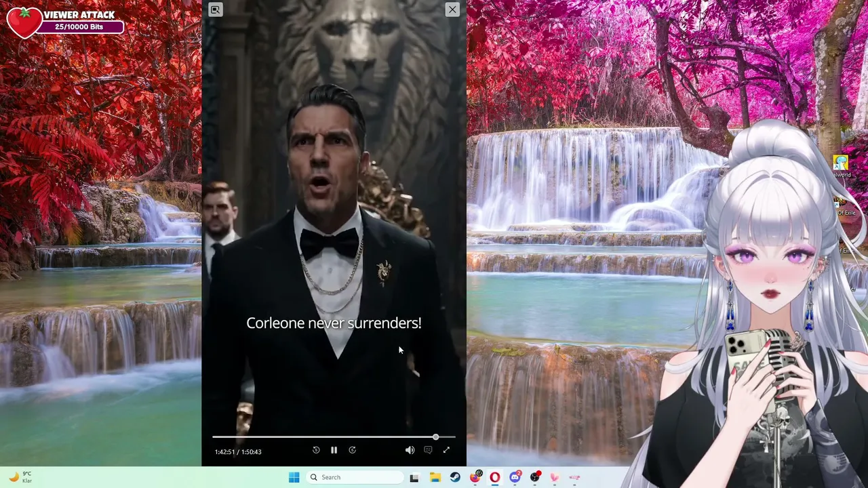The height and width of the screenshot is (488, 868).
Task: Switch to Opera browser in the taskbar
Action: pyautogui.click(x=495, y=477)
